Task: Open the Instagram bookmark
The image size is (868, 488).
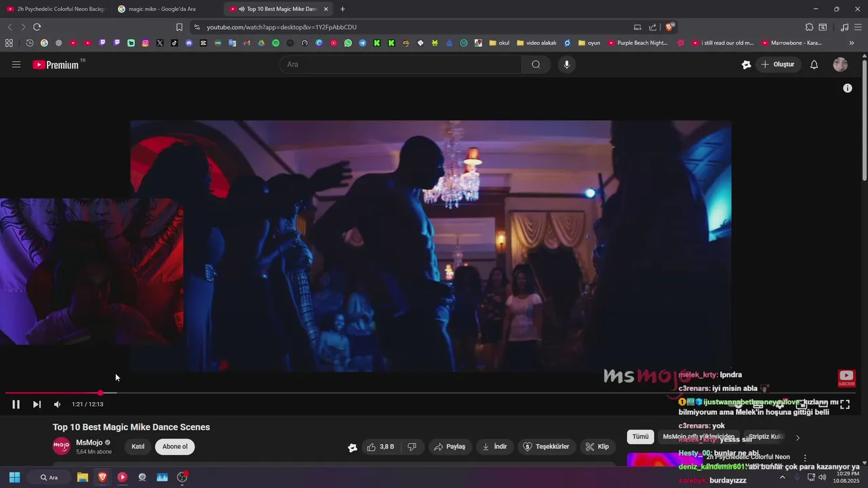Action: (145, 43)
